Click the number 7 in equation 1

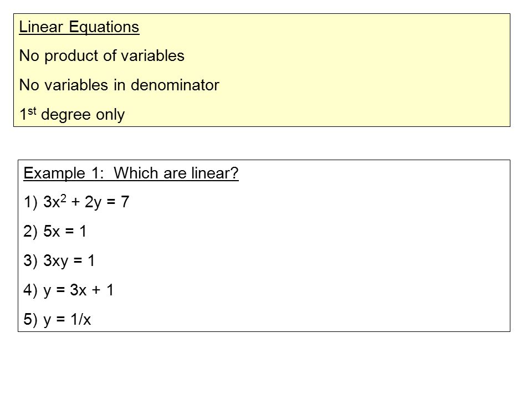coord(125,202)
